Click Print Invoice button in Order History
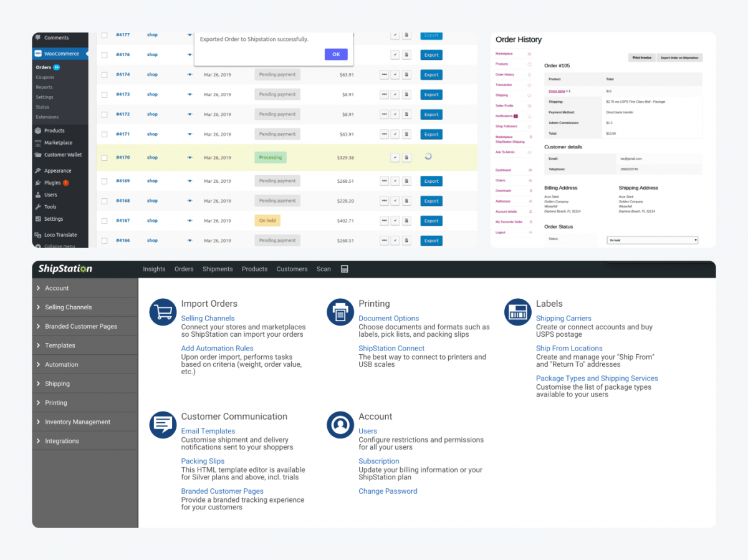Screen dimensions: 748x560 tap(642, 57)
